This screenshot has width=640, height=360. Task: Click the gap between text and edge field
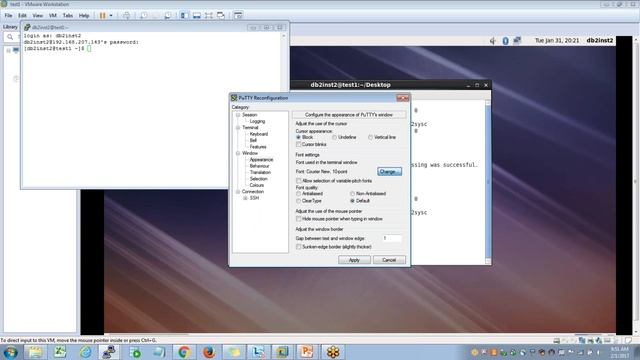point(391,238)
